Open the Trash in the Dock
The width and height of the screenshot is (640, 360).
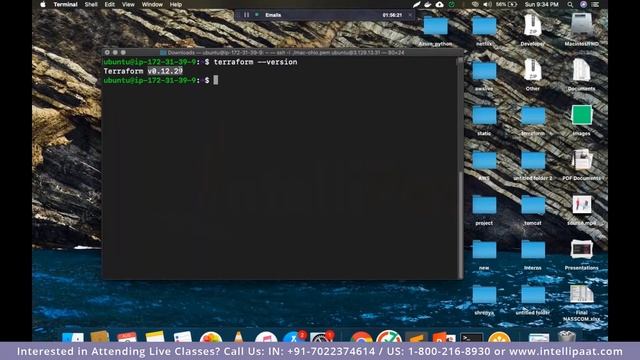(x=567, y=337)
